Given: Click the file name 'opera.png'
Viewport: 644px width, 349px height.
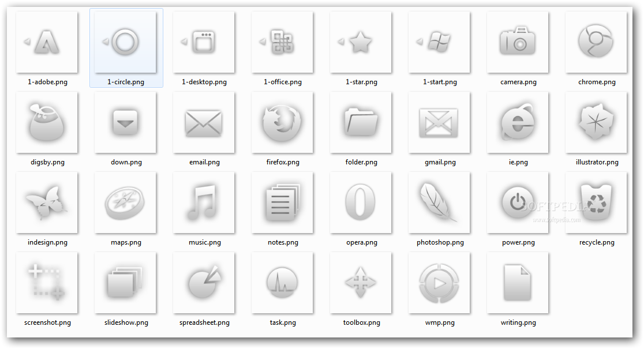Looking at the screenshot, I should click(361, 242).
